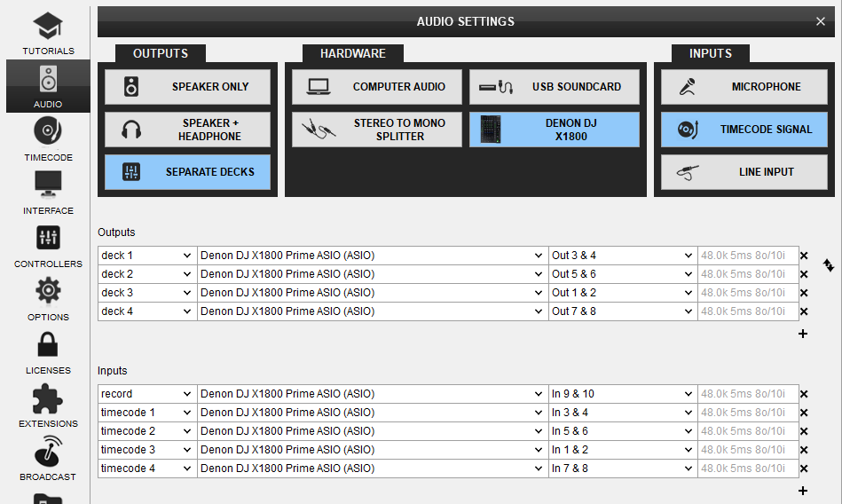842x504 pixels.
Task: Open the Extensions puzzle piece section
Action: (48, 406)
